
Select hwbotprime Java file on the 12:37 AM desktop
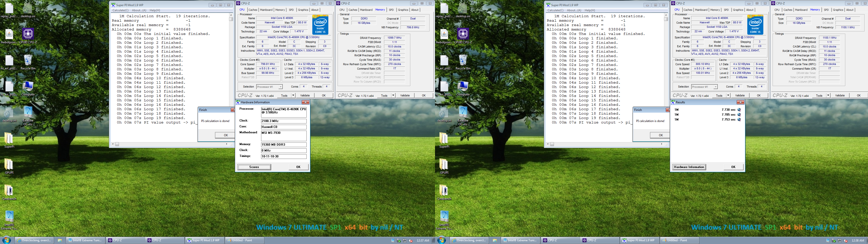point(9,36)
